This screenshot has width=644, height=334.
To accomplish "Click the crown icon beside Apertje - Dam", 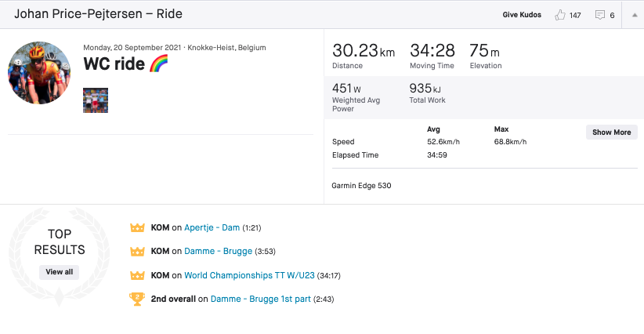I will point(137,227).
